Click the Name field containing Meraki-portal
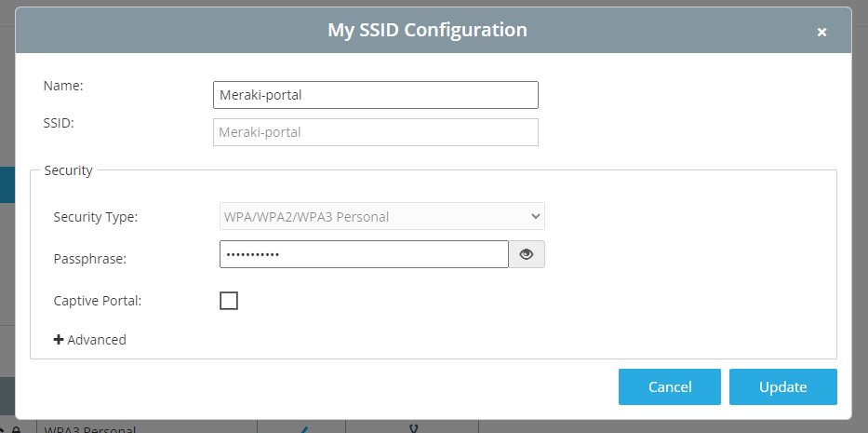 pos(375,95)
